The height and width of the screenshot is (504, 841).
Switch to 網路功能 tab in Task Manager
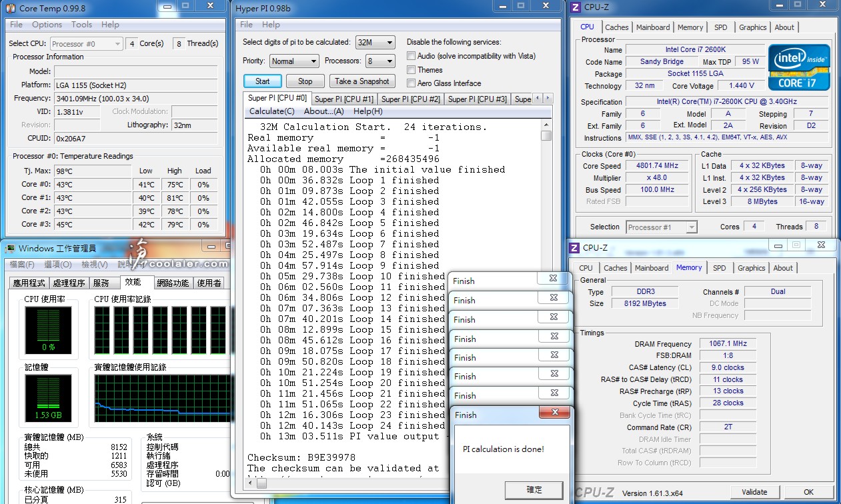pyautogui.click(x=172, y=283)
